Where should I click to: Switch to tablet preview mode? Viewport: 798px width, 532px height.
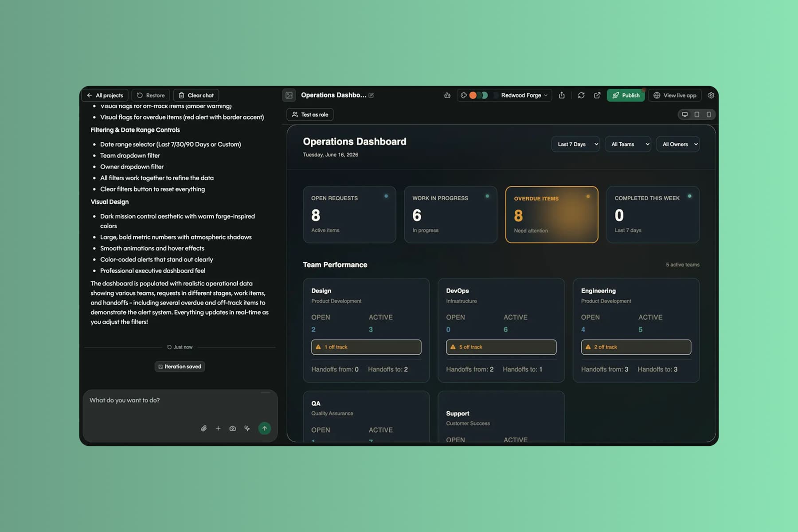[x=697, y=114]
